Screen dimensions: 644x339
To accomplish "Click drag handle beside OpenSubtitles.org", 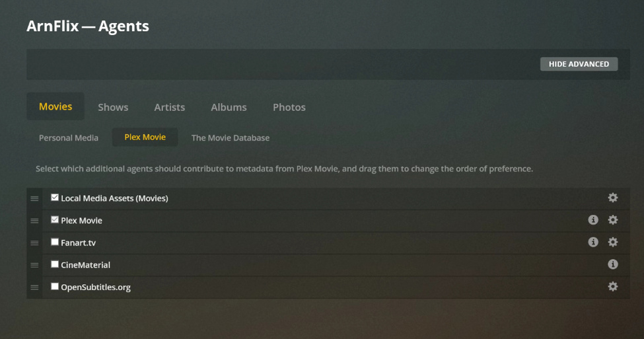I will (34, 287).
